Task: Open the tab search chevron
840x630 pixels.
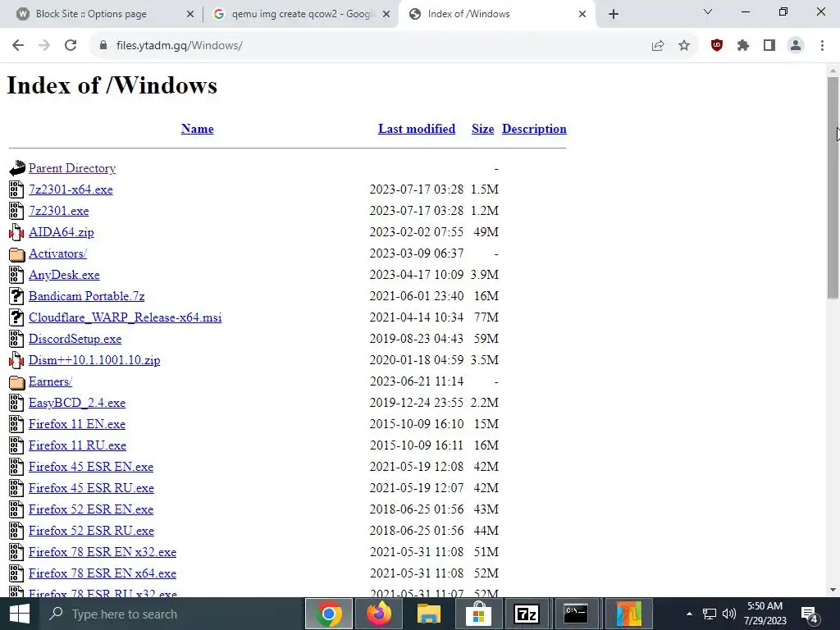Action: 708,11
